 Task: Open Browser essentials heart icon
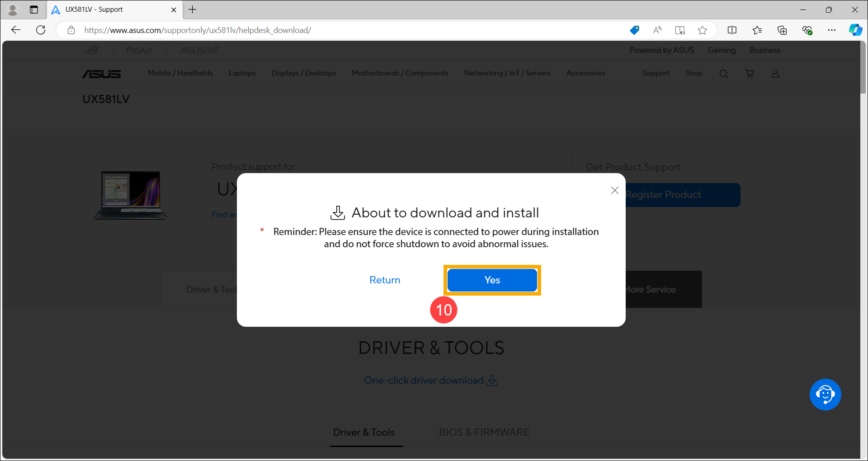coord(807,30)
